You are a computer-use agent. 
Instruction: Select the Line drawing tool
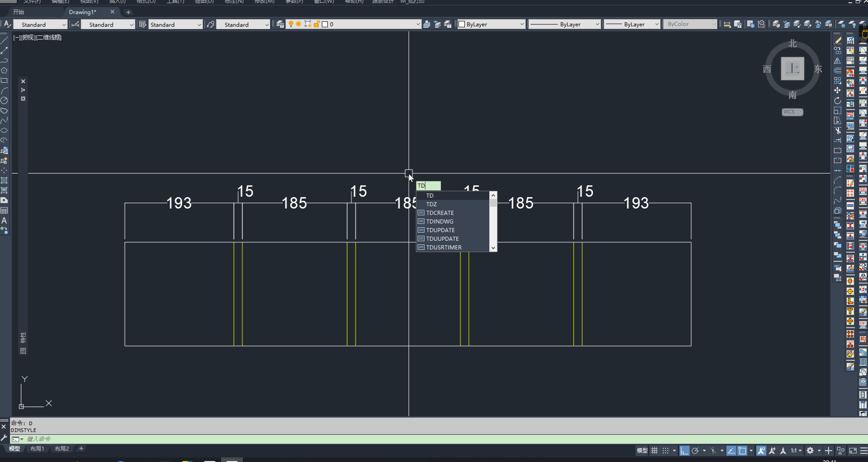tap(4, 40)
